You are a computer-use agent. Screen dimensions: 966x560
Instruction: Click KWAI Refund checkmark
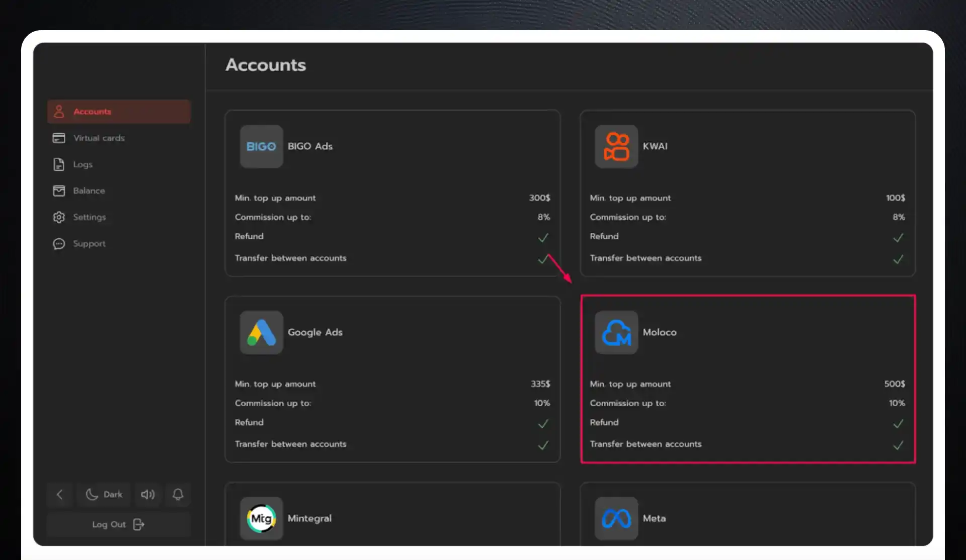click(x=898, y=237)
